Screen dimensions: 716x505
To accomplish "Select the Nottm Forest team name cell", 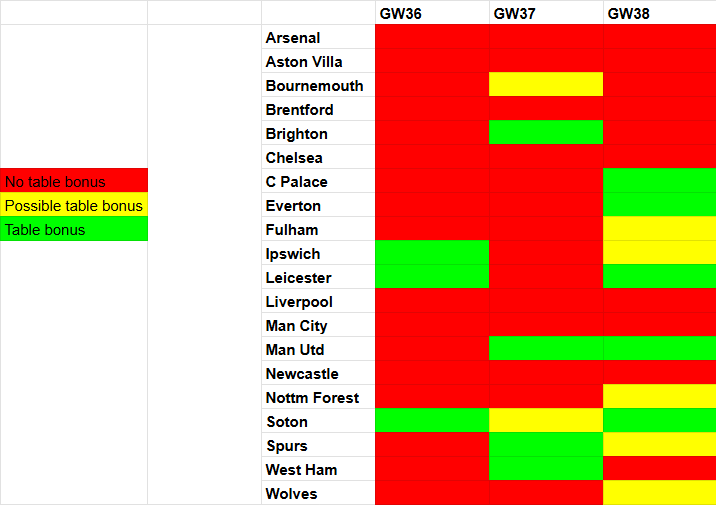I will 318,398.
